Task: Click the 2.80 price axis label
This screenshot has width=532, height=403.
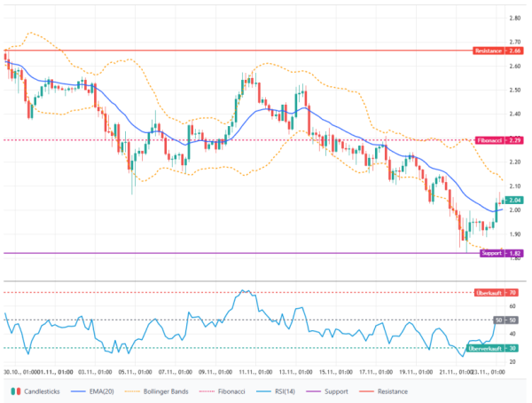Action: (514, 18)
